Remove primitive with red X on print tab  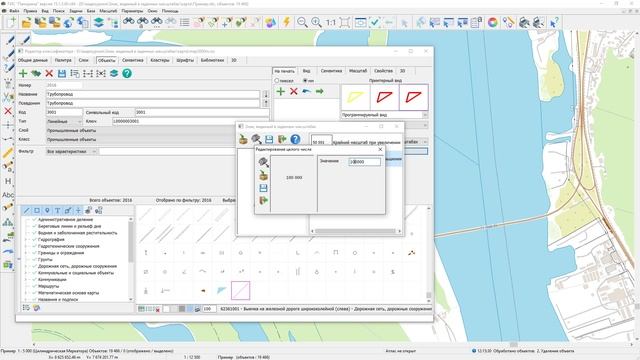click(x=293, y=91)
